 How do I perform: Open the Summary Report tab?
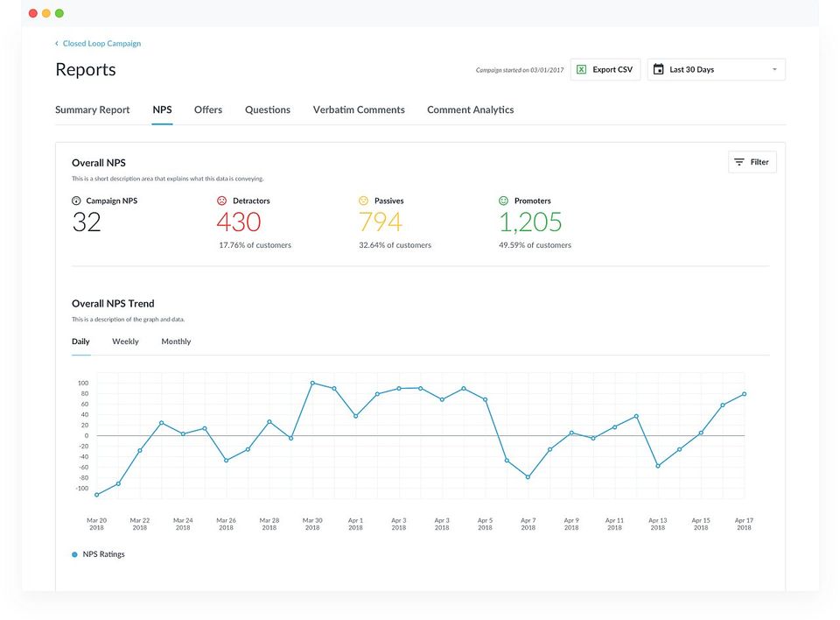tap(92, 109)
